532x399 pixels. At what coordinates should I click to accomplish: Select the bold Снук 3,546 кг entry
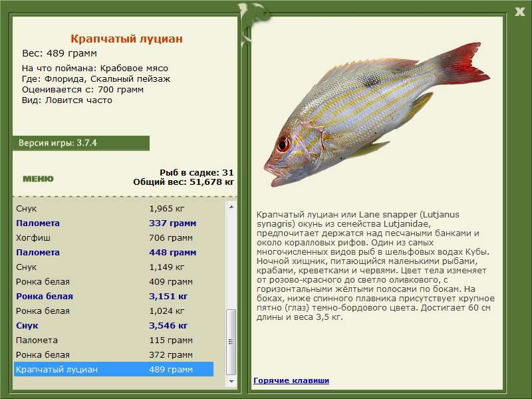(113, 326)
